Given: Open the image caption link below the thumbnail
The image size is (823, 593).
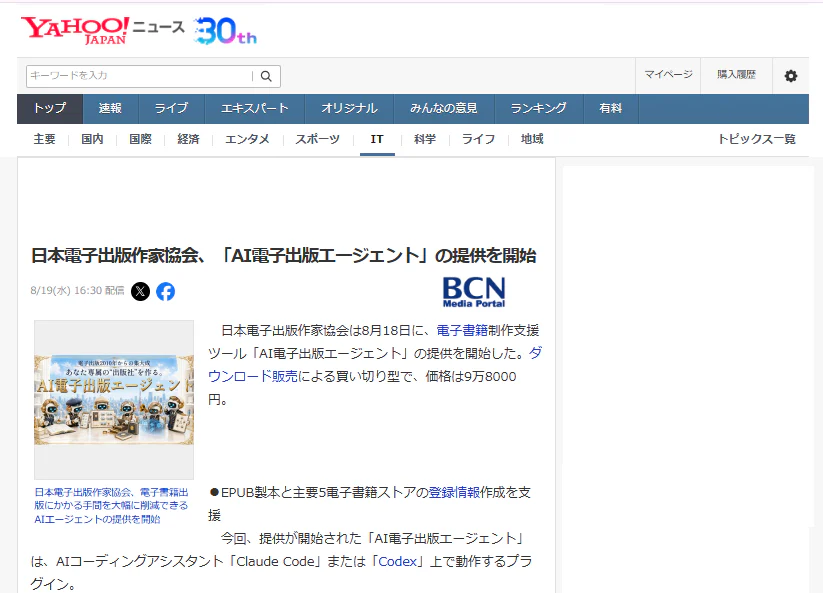Looking at the screenshot, I should coord(111,506).
